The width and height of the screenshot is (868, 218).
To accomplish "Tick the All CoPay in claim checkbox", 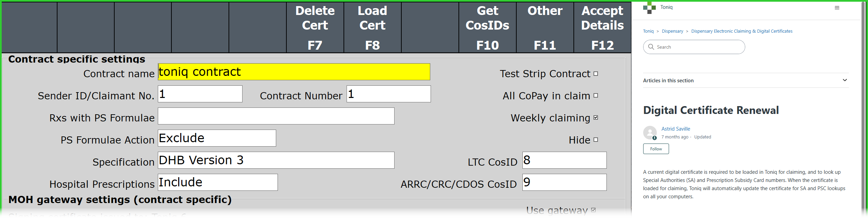I will [596, 96].
